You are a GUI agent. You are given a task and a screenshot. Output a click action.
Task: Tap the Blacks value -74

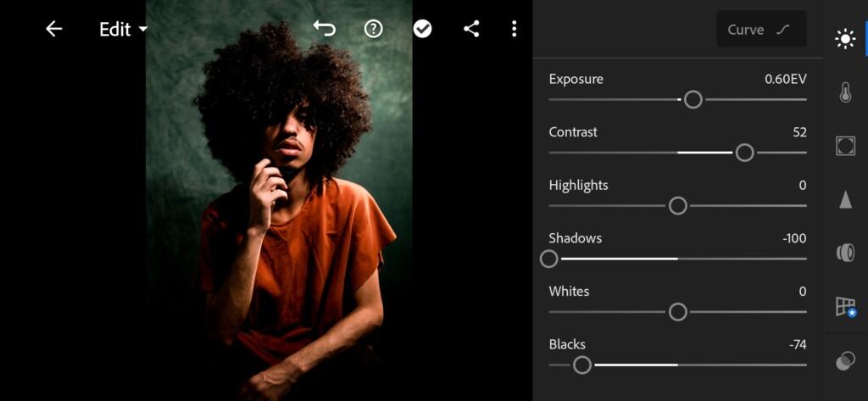click(798, 344)
